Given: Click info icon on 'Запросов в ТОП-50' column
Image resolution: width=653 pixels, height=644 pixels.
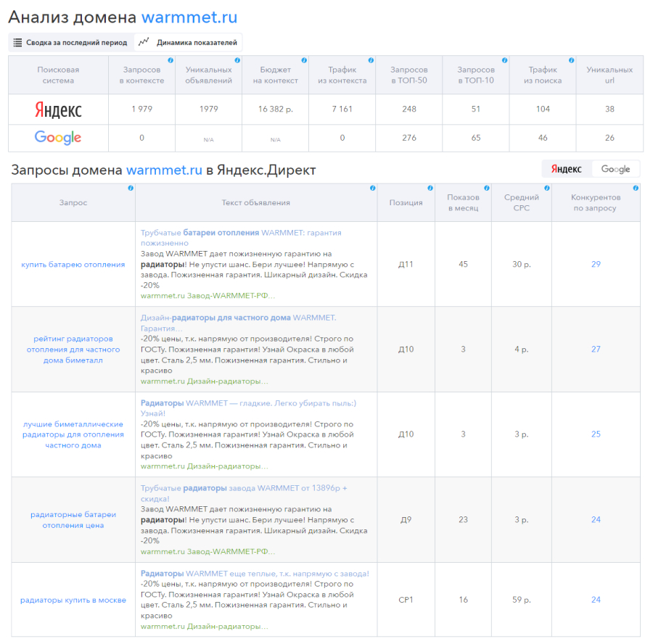Looking at the screenshot, I should pyautogui.click(x=438, y=61).
